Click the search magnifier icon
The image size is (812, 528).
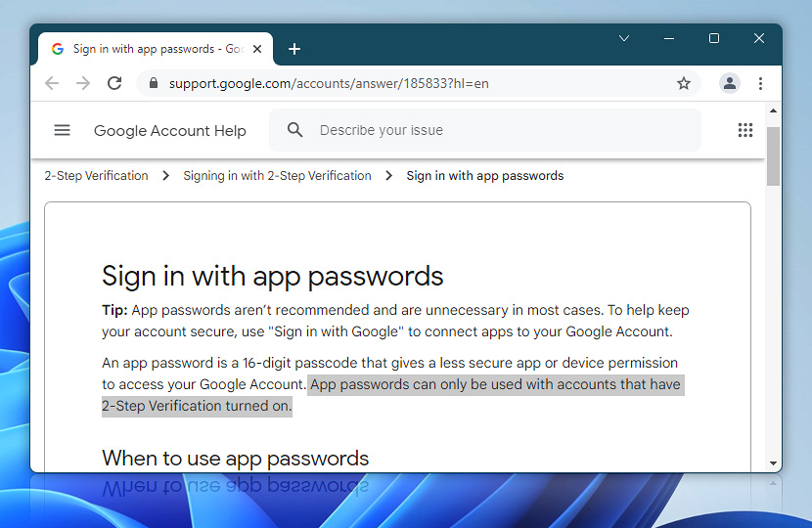click(x=294, y=130)
